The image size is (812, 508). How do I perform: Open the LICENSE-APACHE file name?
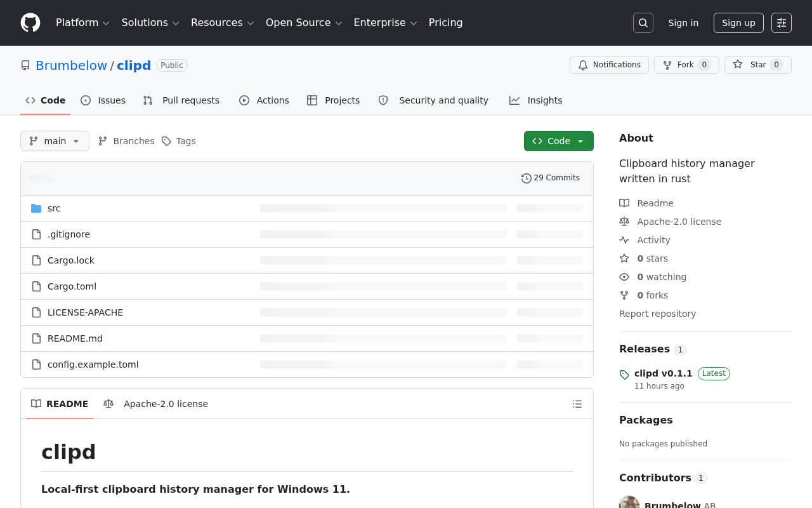(86, 312)
